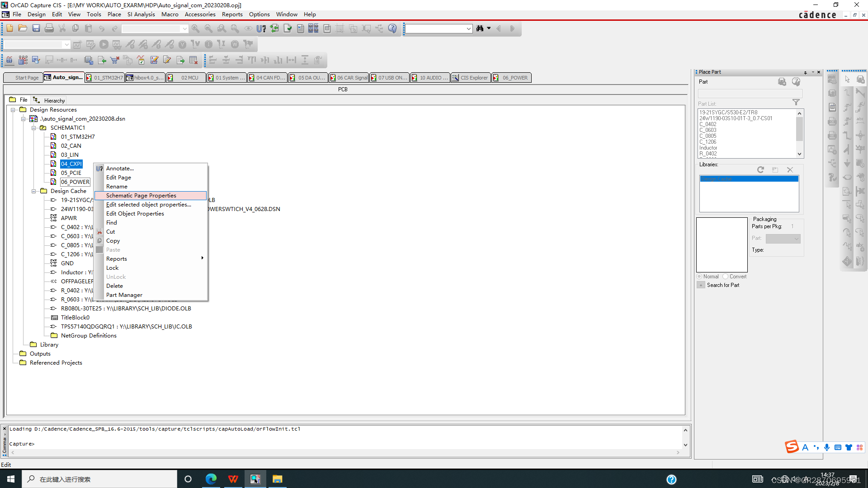Collapse the SCHEMATIC1 folder node
Viewport: 868px width, 488px height.
pos(33,128)
